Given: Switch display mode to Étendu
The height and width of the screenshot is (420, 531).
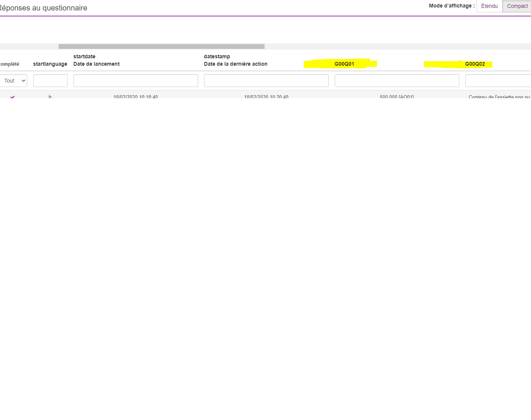Looking at the screenshot, I should coord(489,6).
